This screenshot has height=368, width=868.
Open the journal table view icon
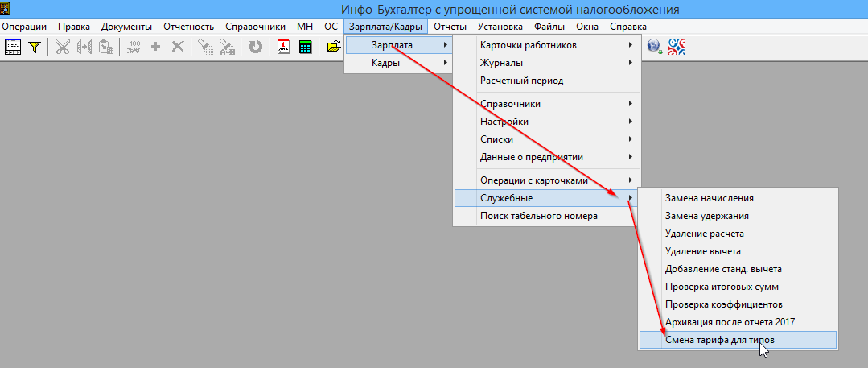tap(13, 47)
